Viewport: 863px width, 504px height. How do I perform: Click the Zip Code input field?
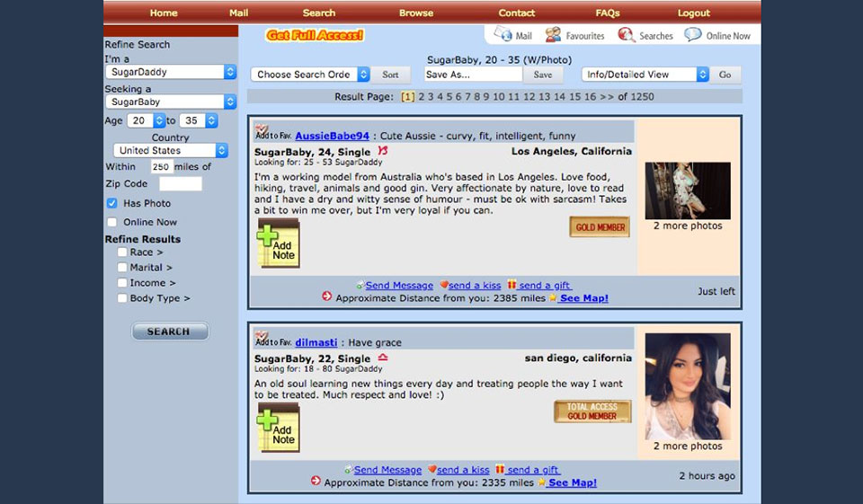pyautogui.click(x=180, y=184)
